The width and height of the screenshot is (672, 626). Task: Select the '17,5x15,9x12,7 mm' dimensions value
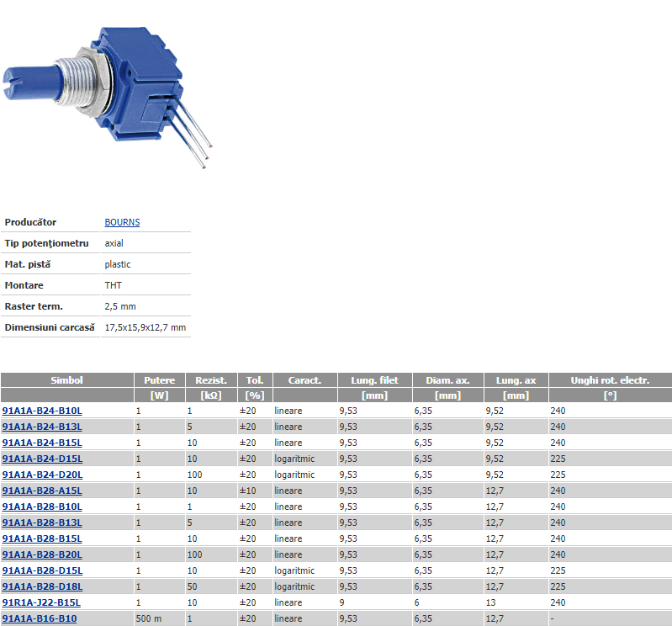[x=146, y=327]
